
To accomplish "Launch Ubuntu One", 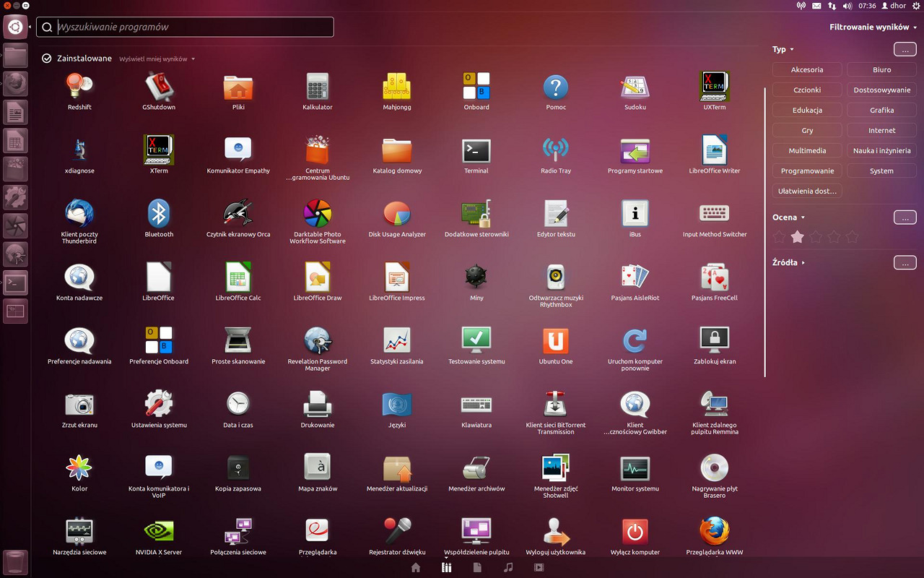I will [556, 346].
